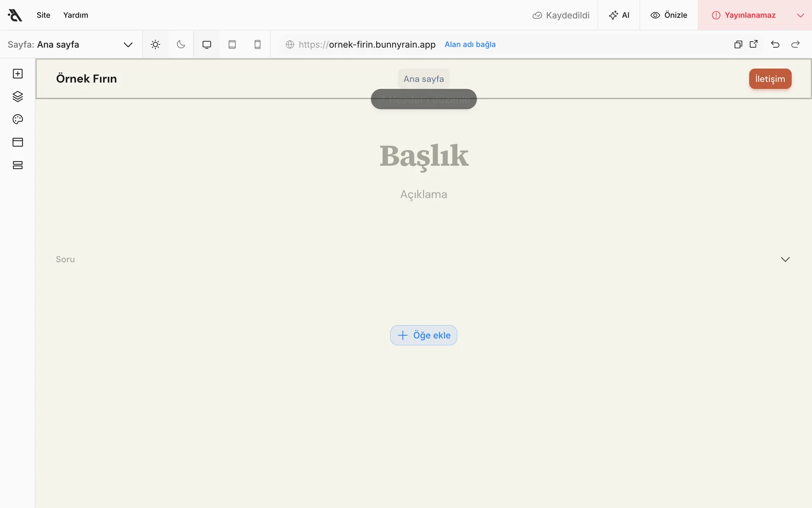Screen dimensions: 812x508
Task: Open add element panel icon
Action: (x=18, y=74)
